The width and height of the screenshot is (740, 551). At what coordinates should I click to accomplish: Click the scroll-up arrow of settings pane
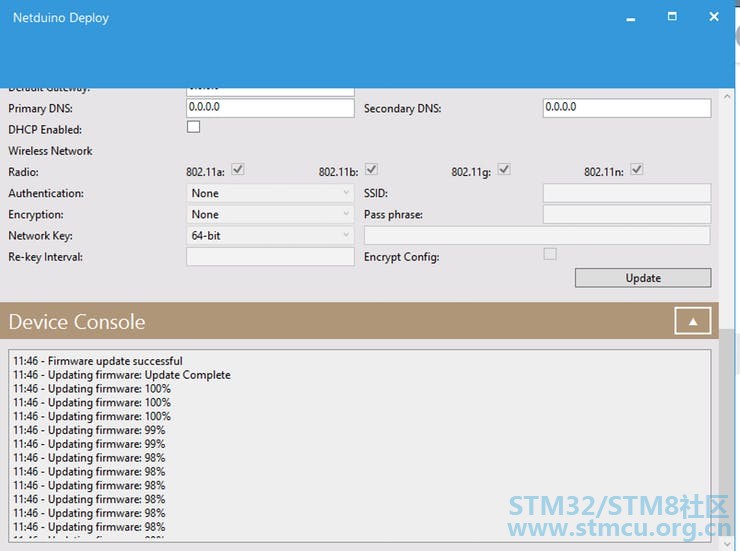727,96
